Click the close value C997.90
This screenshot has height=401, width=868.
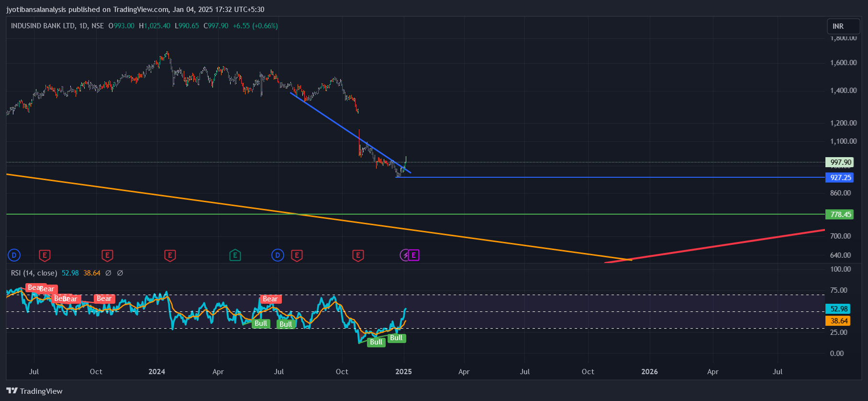coord(216,26)
